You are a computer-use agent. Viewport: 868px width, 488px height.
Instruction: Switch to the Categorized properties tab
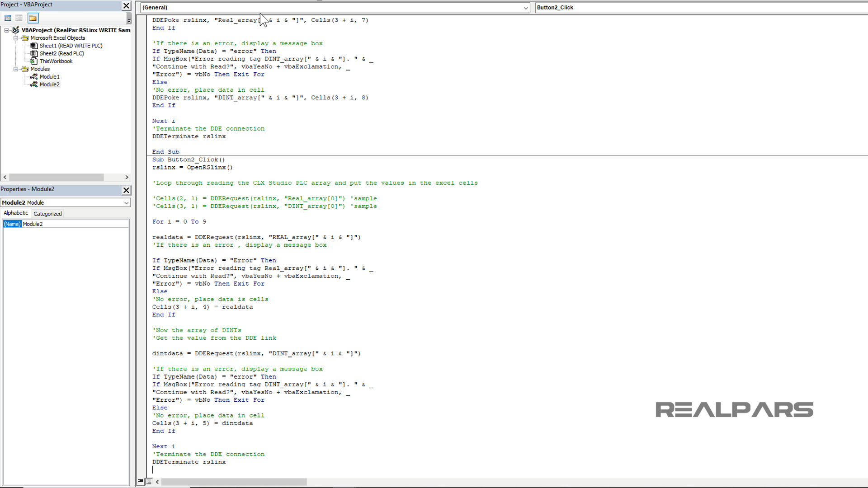(x=47, y=214)
